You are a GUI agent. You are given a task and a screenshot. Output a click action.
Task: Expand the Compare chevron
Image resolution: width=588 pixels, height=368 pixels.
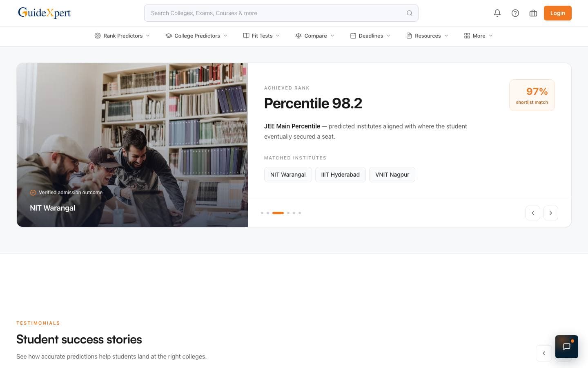(x=332, y=36)
